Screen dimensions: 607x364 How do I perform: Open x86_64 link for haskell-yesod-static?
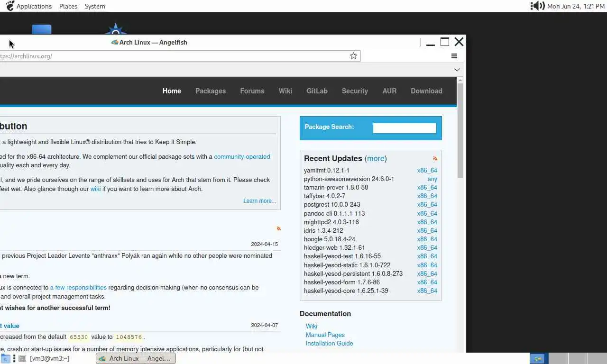(427, 265)
